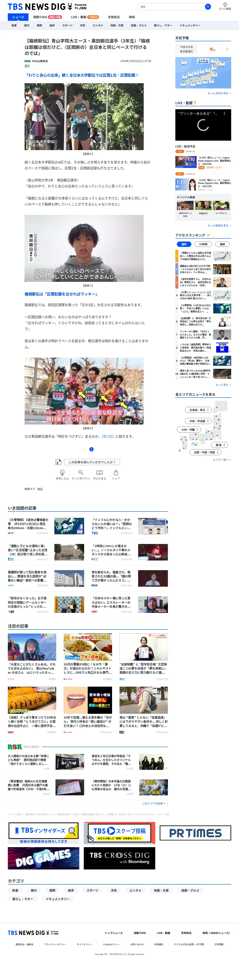Click the このエリアの記事へ link
The height and width of the screenshot is (980, 239).
point(155,803)
